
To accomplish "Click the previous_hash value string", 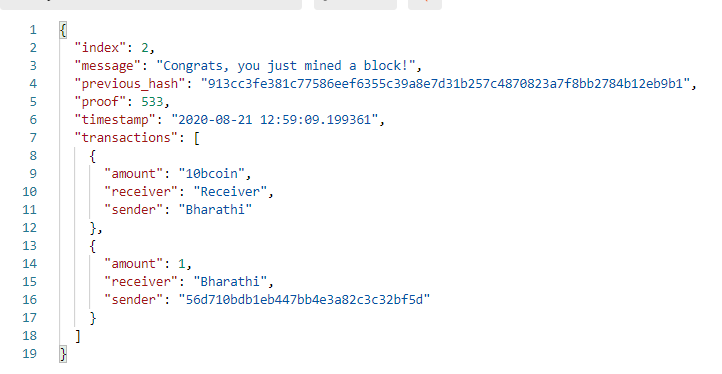I will 445,83.
